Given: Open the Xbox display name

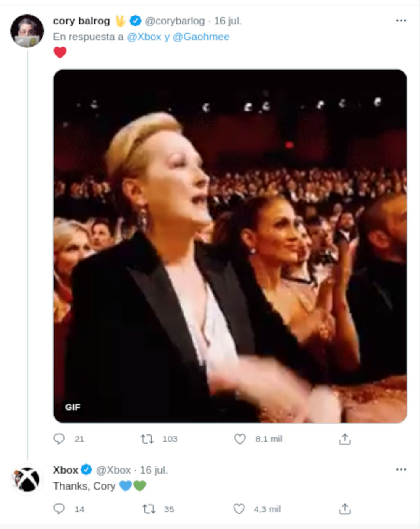Looking at the screenshot, I should (66, 470).
